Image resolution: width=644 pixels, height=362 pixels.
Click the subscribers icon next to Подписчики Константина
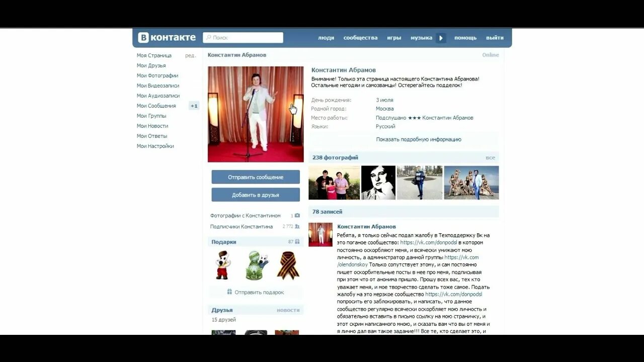tap(297, 227)
